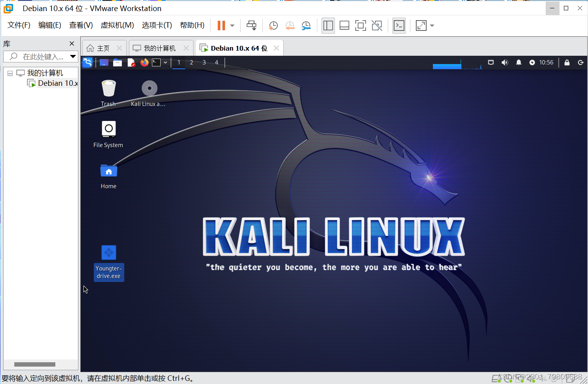This screenshot has width=588, height=384.
Task: Click the volume speaker icon
Action: 505,62
